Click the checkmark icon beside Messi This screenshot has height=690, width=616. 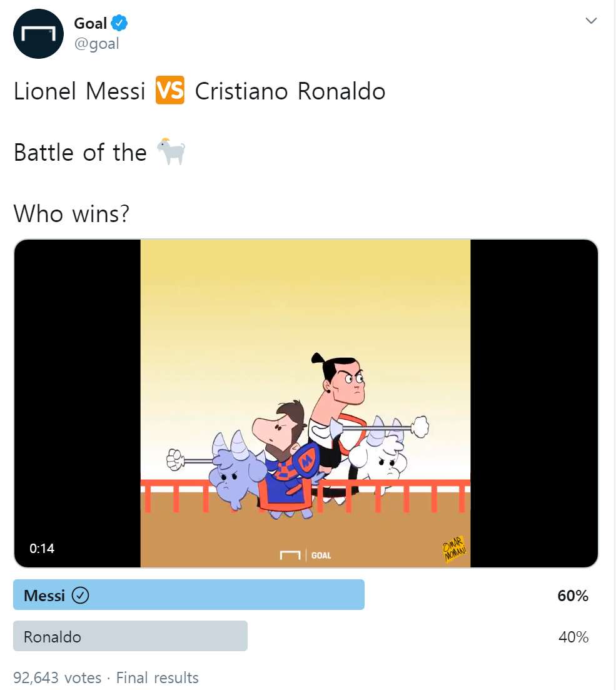81,596
